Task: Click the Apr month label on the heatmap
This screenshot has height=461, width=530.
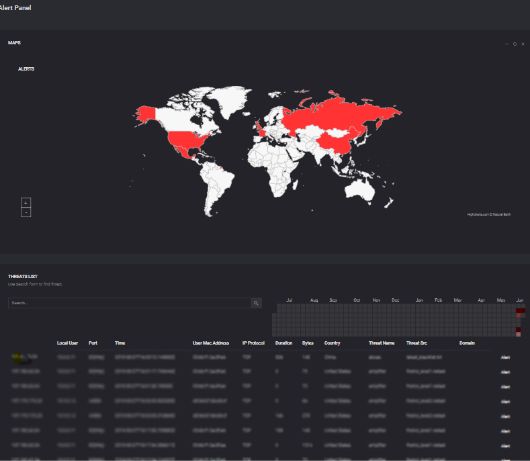Action: (481, 300)
